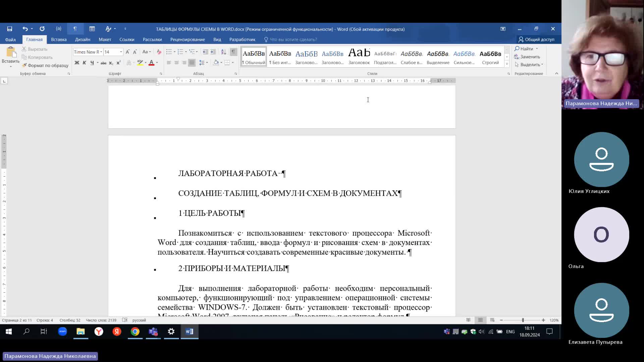Click the zoom slider in the status bar
This screenshot has height=362, width=644.
523,320
